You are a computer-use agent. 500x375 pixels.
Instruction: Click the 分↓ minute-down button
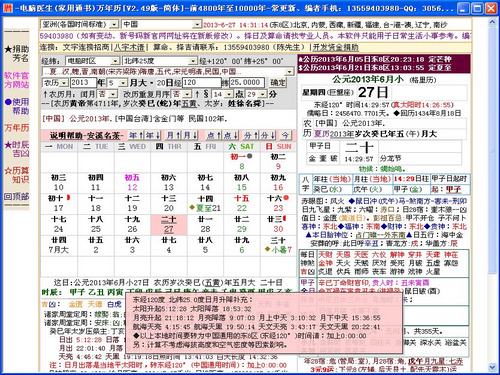[268, 135]
